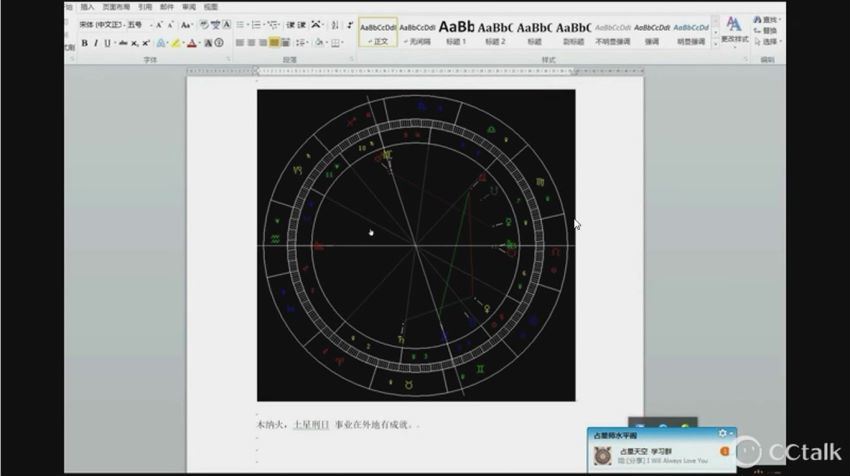The height and width of the screenshot is (476, 850).
Task: Click the red font color swatch
Action: click(x=192, y=43)
